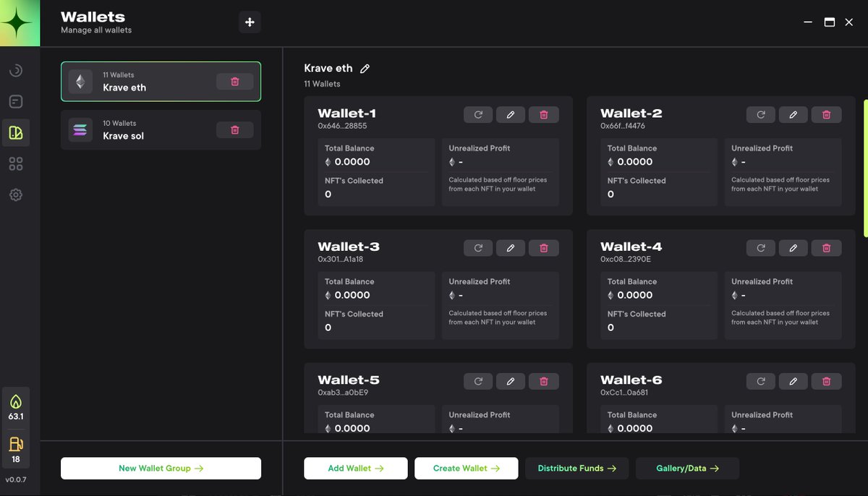The image size is (868, 496).
Task: Rename the Krave eth group with pencil icon
Action: point(365,69)
